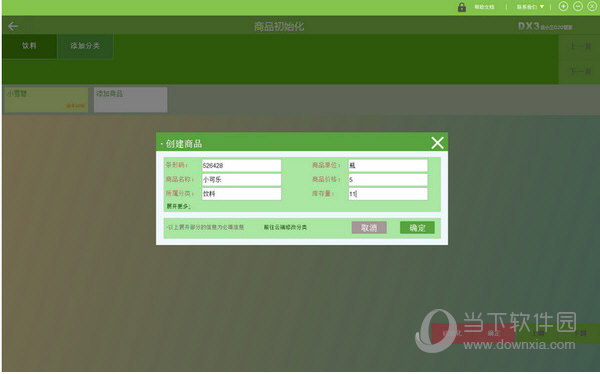
Task: Click the lock icon in top bar
Action: coord(462,7)
